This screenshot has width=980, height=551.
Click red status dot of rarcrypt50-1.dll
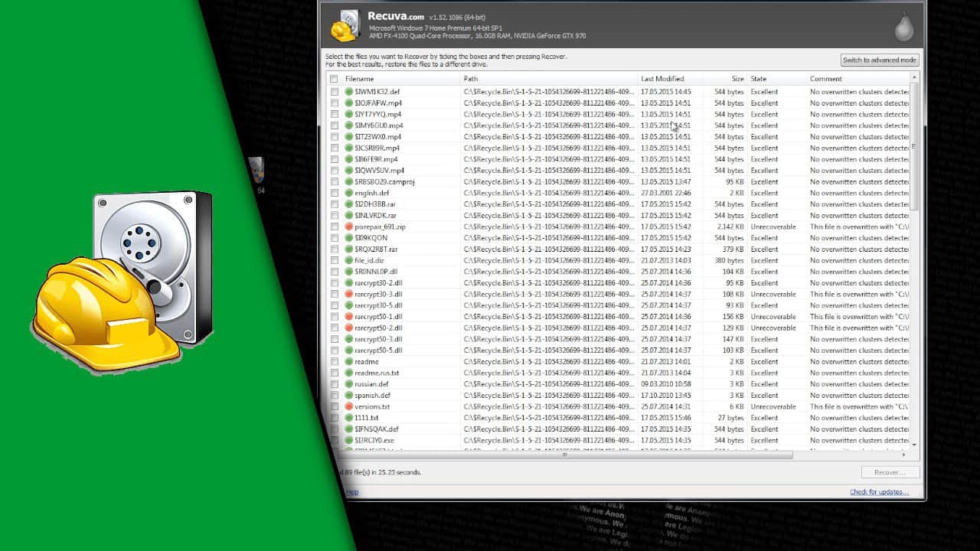[x=349, y=316]
